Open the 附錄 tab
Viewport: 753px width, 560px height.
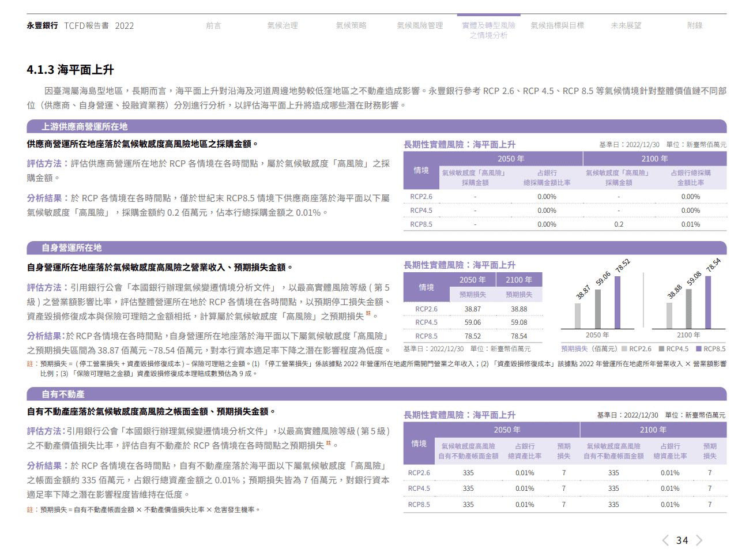tap(695, 25)
